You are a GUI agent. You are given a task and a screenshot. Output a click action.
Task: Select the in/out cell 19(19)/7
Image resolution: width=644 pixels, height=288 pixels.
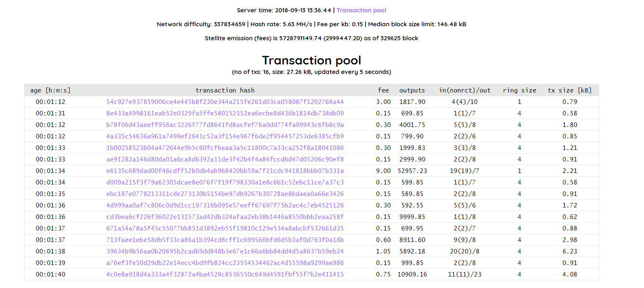pos(465,171)
